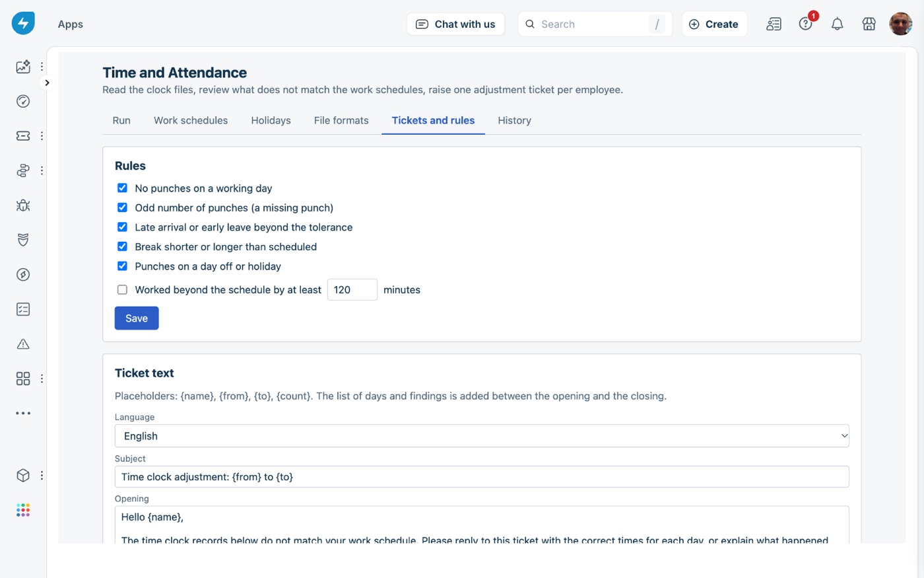Open Problems via the bug icon

pyautogui.click(x=23, y=205)
